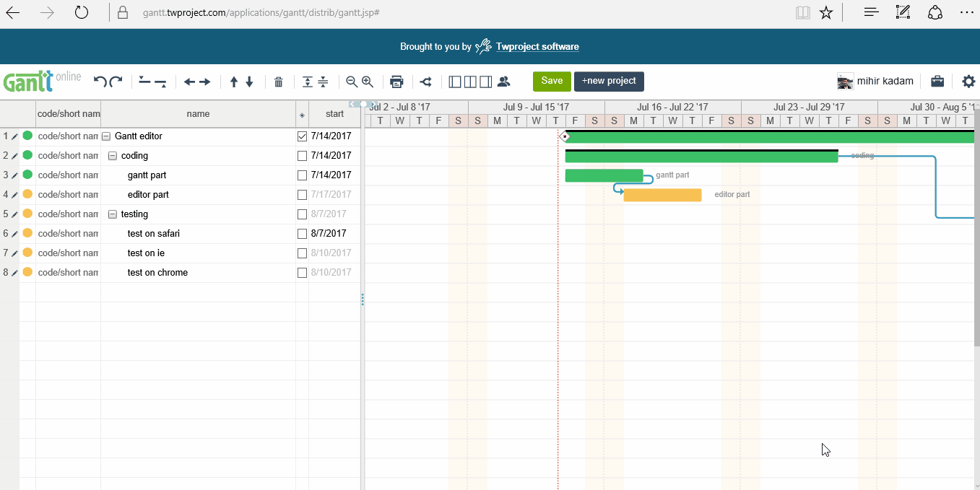Enable the milestone checkbox on coding row
980x490 pixels.
(302, 155)
